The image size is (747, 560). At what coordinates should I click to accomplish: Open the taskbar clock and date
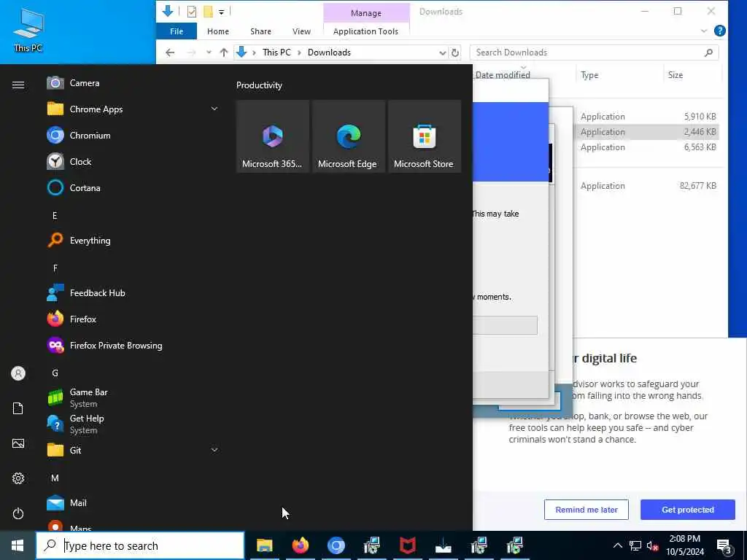coord(684,545)
